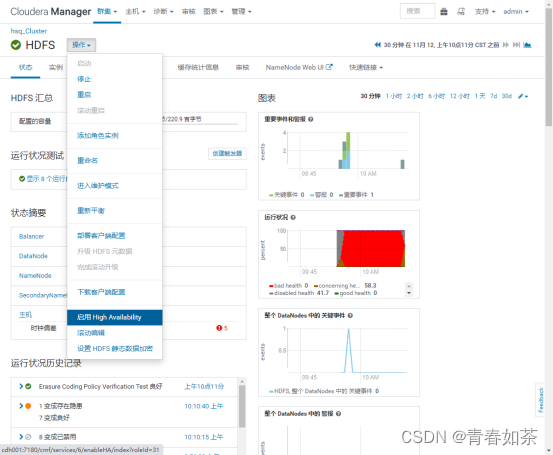Click the jump-to-now time icon

coord(516,45)
